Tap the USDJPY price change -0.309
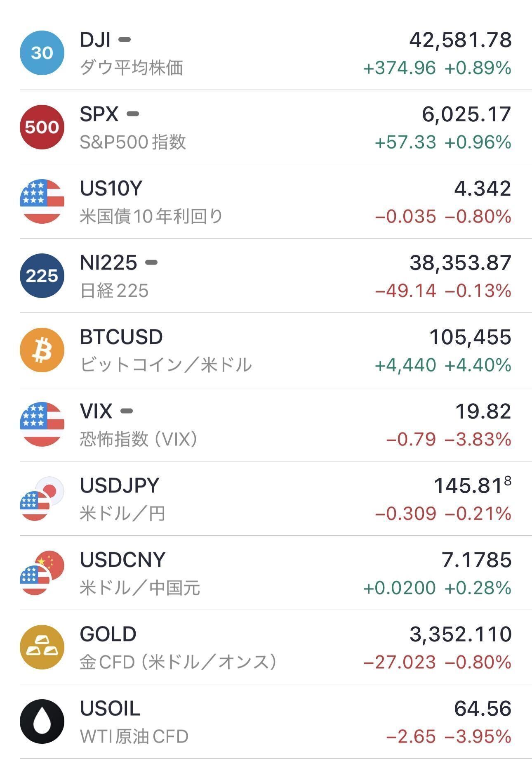This screenshot has width=532, height=764. pos(405,514)
